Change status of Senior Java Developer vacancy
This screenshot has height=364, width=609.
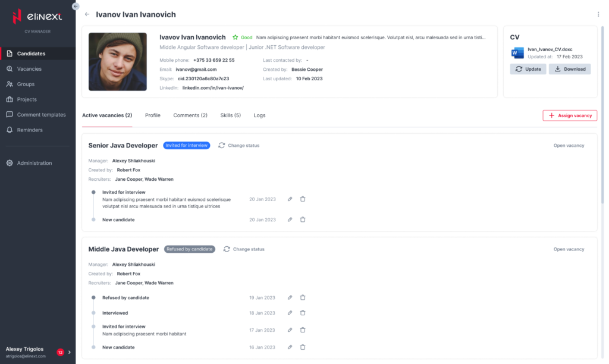(239, 145)
